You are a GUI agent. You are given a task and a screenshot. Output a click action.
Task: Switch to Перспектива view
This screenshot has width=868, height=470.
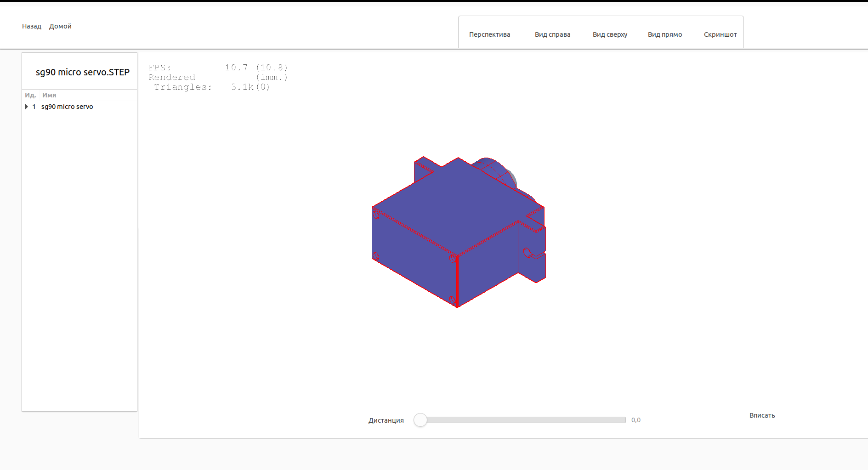tap(489, 34)
